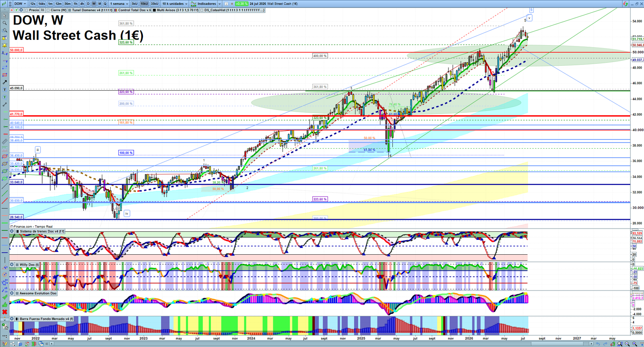Image resolution: width=644 pixels, height=347 pixels.
Task: Click the delete alert bell icon
Action: 4,38
